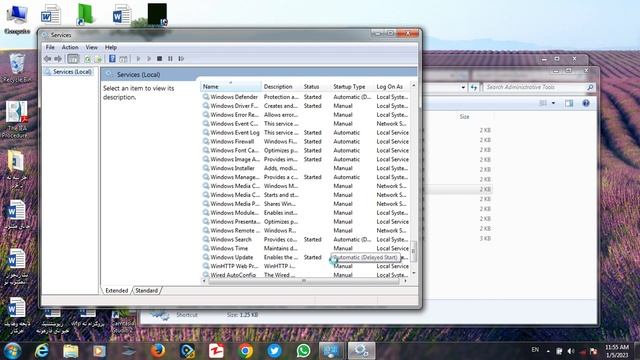Click the Restart Service icon
640x360 pixels.
[x=181, y=59]
